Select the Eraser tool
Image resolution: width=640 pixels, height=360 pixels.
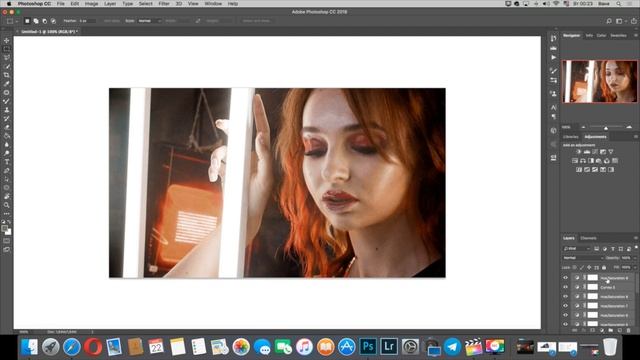point(7,127)
